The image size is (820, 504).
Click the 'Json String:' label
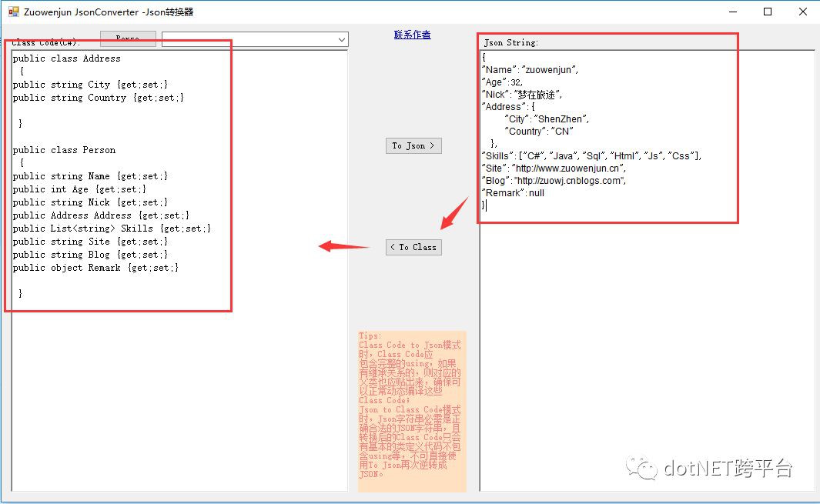[x=511, y=42]
